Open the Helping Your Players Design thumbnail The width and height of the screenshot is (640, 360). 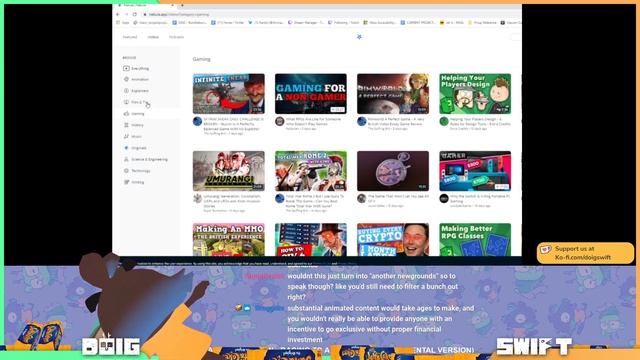tap(475, 94)
